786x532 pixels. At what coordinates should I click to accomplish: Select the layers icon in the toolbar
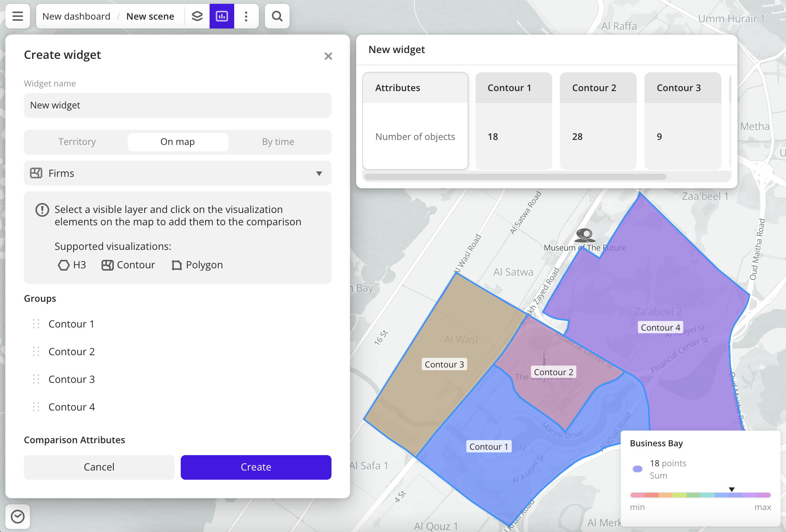point(197,16)
